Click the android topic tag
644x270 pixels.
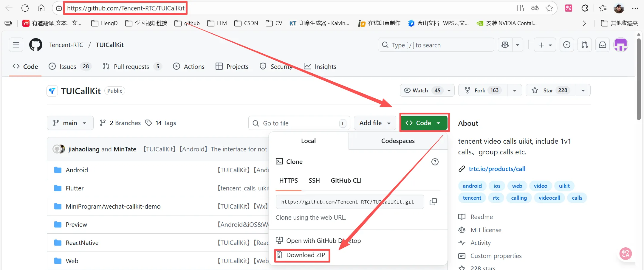pos(472,186)
